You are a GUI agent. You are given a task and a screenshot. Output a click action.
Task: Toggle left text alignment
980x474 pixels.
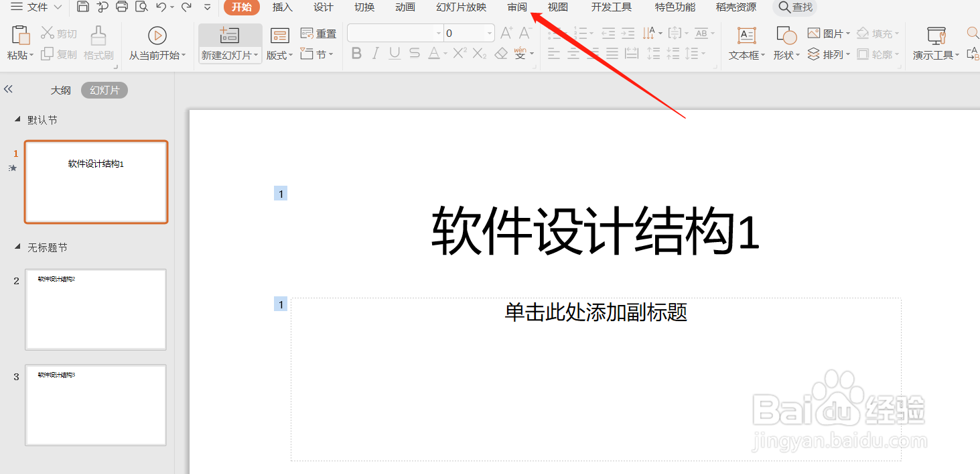tap(553, 54)
